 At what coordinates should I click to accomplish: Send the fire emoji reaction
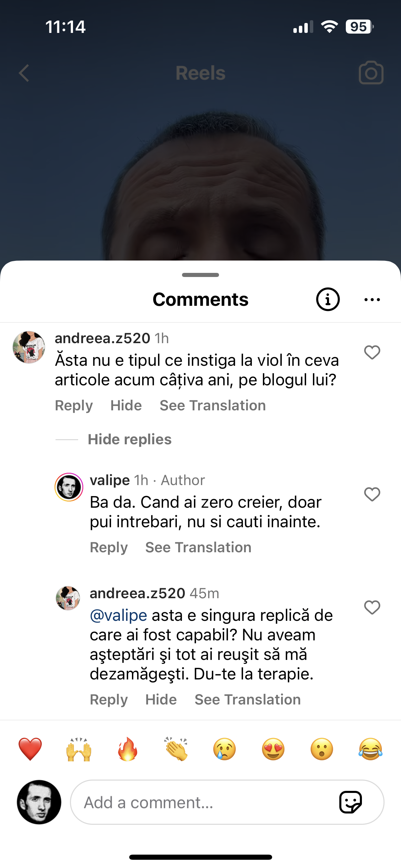[127, 749]
